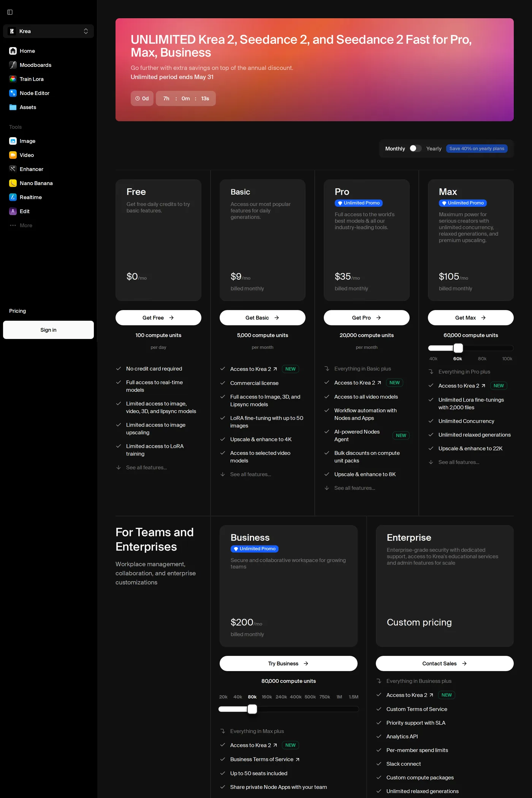The height and width of the screenshot is (798, 532).
Task: Click the Get Max button
Action: pos(471,318)
